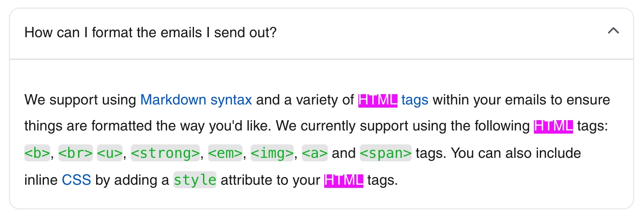Follow the CSS link

(76, 180)
